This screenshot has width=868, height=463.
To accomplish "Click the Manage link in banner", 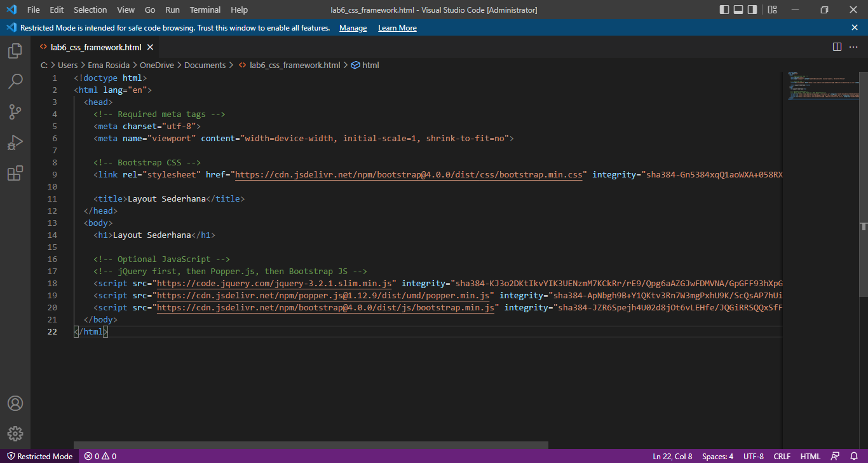I will (x=353, y=28).
